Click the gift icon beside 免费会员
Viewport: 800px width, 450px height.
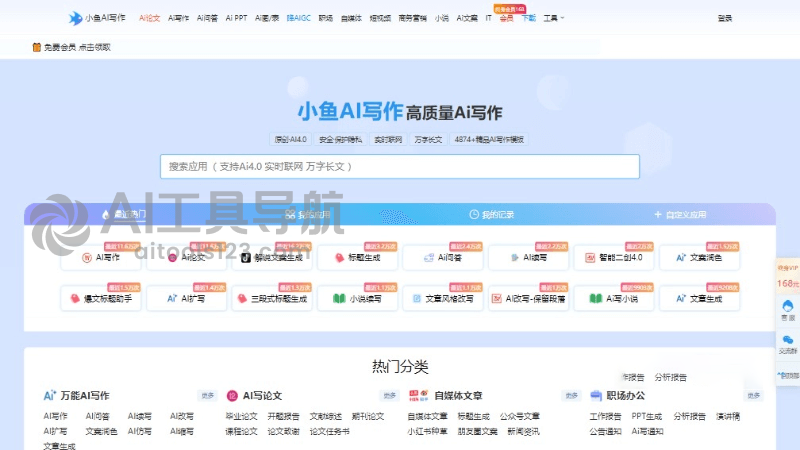(37, 47)
